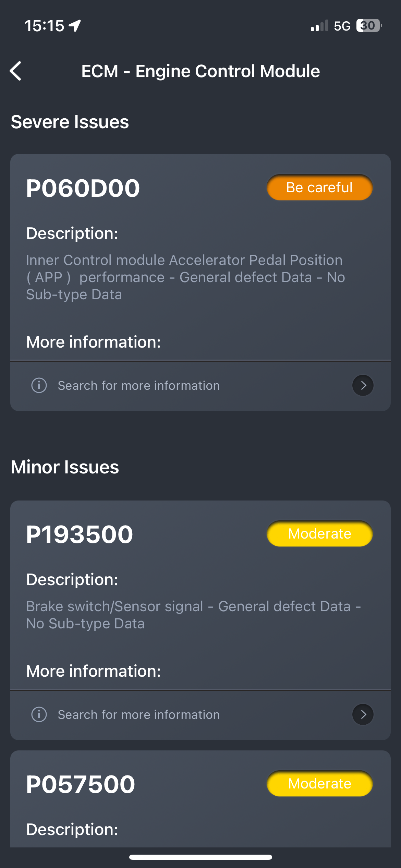Tap the cellular signal bars icon
The width and height of the screenshot is (401, 868).
pos(319,26)
